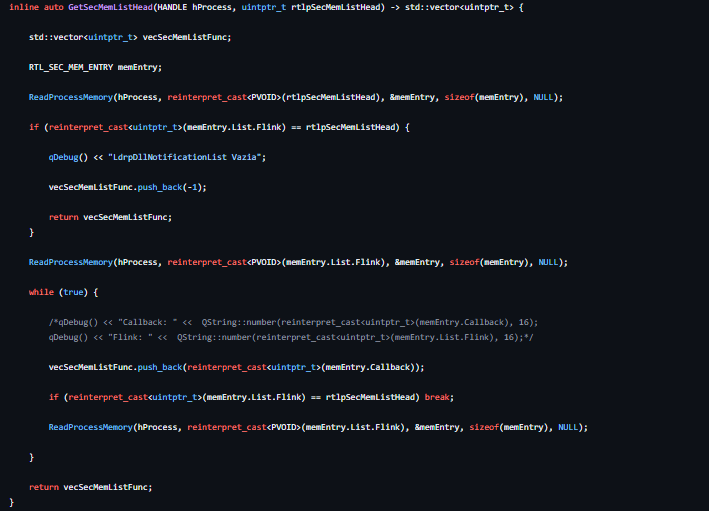The height and width of the screenshot is (511, 709).
Task: Click the ReadProcessMemory call inside the while loop
Action: click(318, 427)
